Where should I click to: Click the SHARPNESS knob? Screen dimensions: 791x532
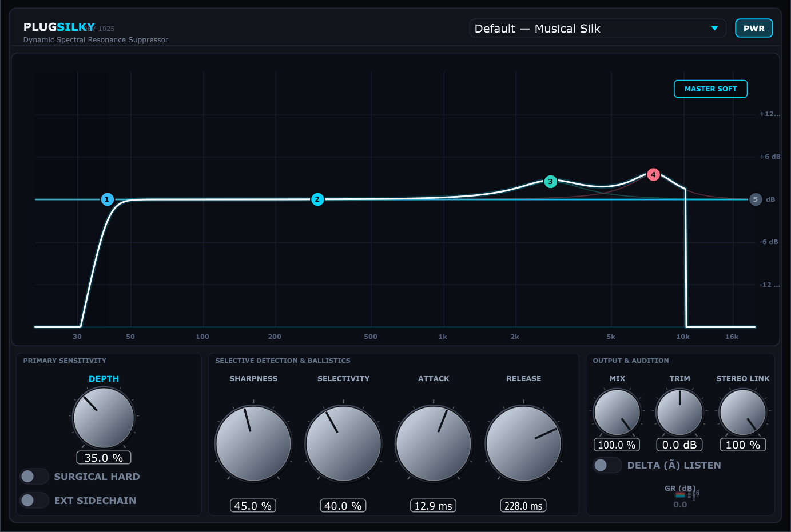[x=253, y=443]
